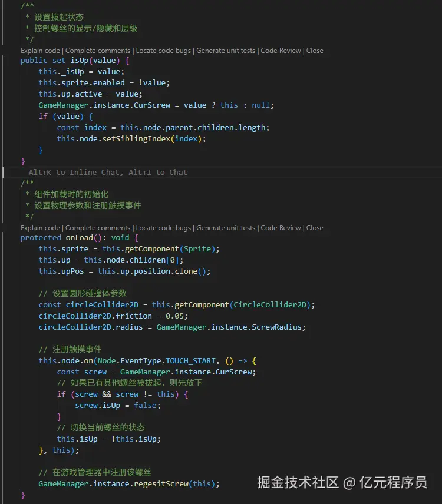
Task: Click the comment '// 切换当前螺丝的状态'
Action: 101,427
